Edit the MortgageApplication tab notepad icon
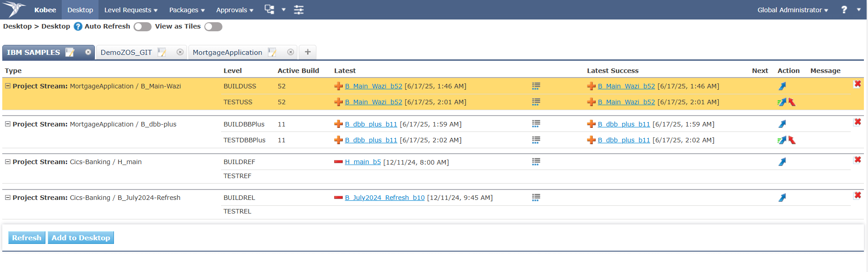Screen dimensions: 868x272 coord(272,52)
